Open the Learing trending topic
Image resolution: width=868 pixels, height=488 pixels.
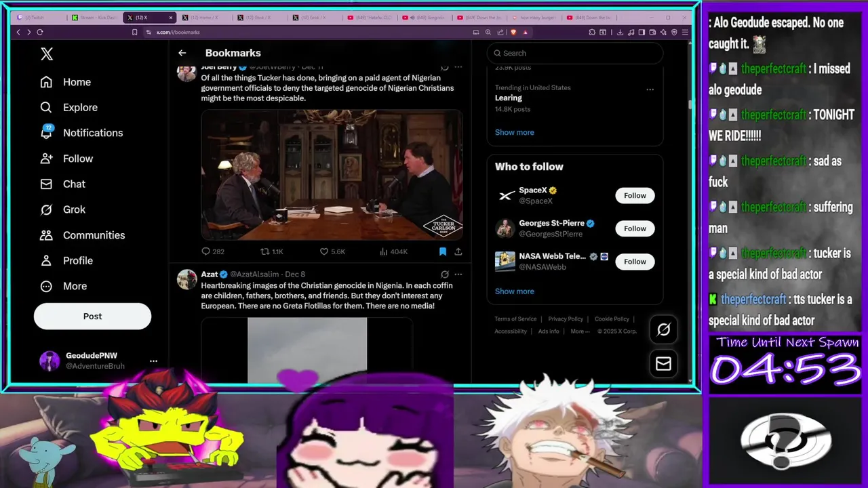click(x=509, y=98)
